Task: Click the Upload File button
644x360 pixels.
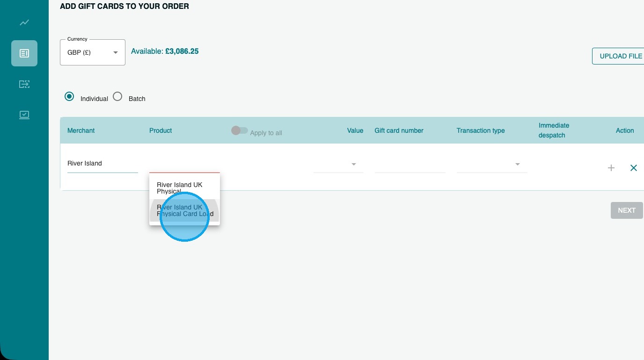Action: coord(618,56)
